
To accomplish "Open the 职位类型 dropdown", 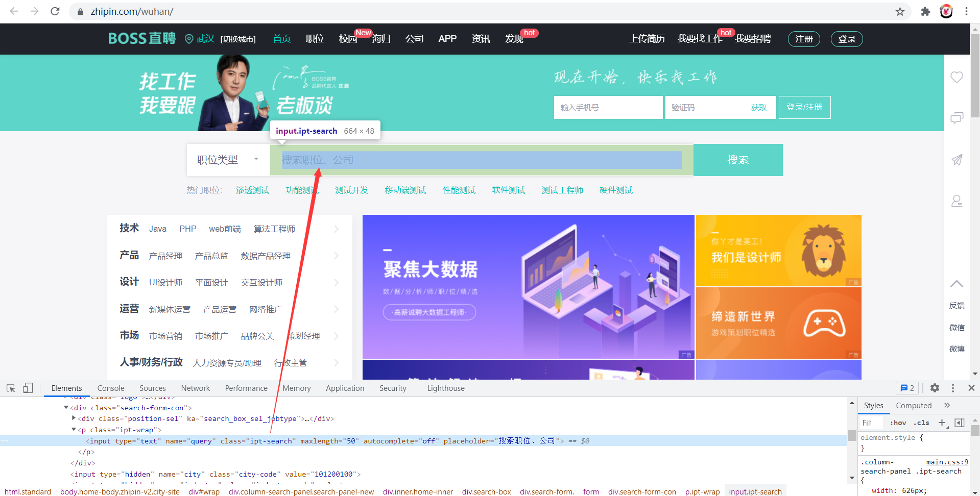I will [x=228, y=160].
